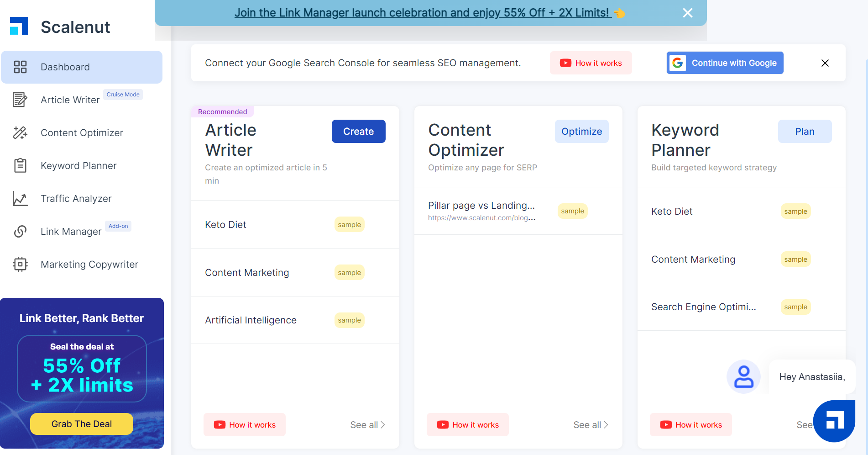Screen dimensions: 868x455
Task: Click Grab The Deal button
Action: 82,424
